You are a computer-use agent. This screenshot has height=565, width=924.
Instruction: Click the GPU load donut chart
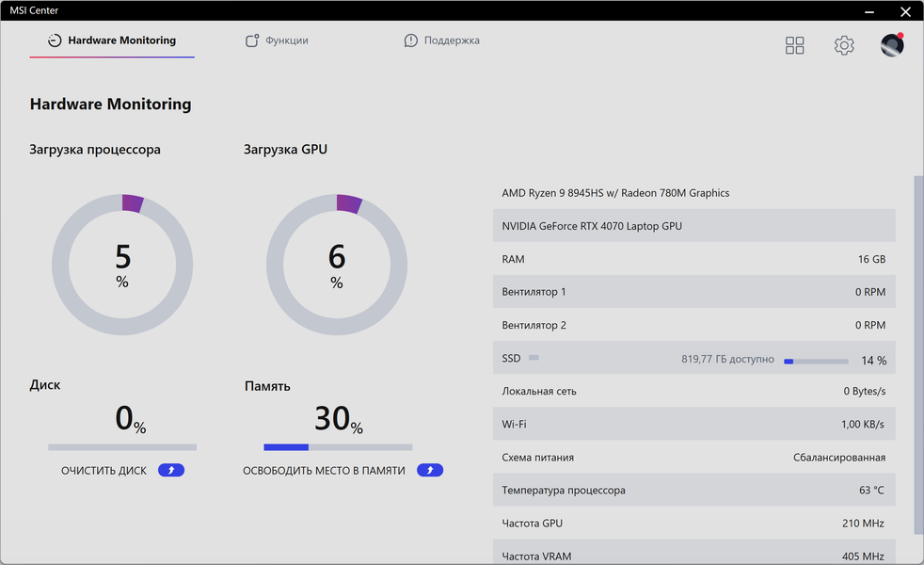[x=337, y=264]
